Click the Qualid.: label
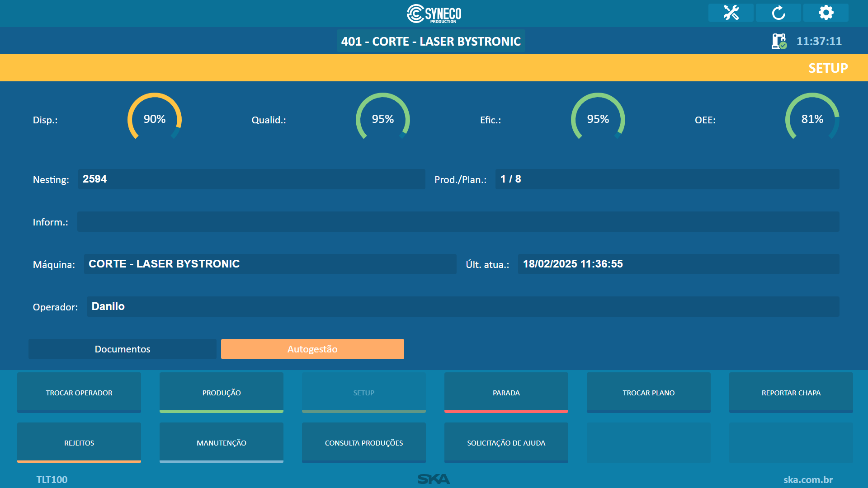The height and width of the screenshot is (488, 868). 269,120
